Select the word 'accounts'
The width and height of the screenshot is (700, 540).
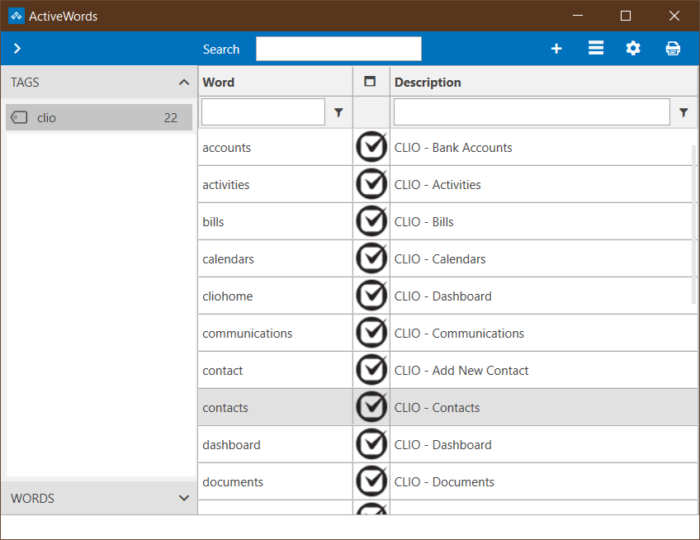pyautogui.click(x=226, y=148)
